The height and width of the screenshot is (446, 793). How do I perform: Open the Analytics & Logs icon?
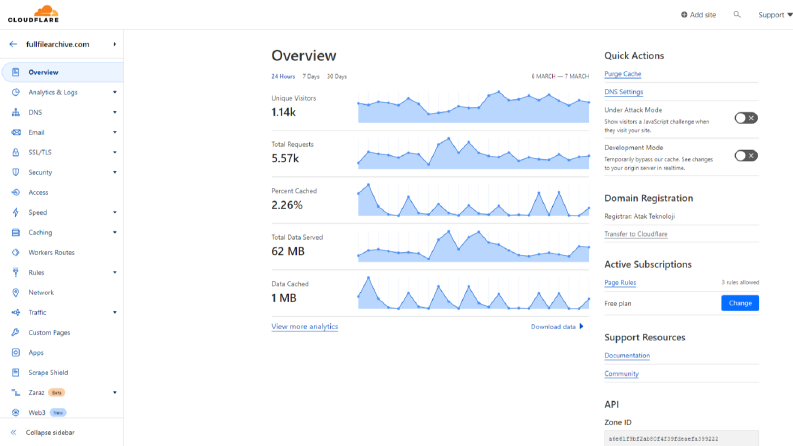[x=16, y=92]
